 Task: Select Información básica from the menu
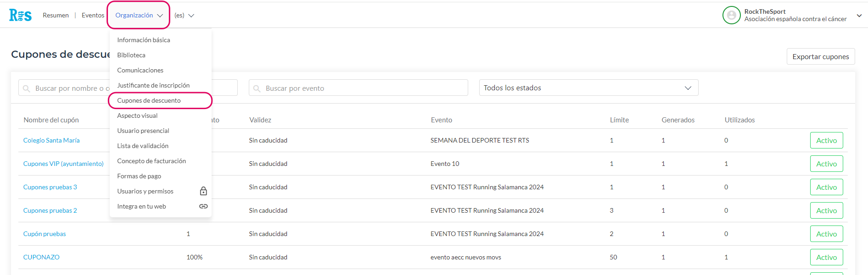click(144, 40)
